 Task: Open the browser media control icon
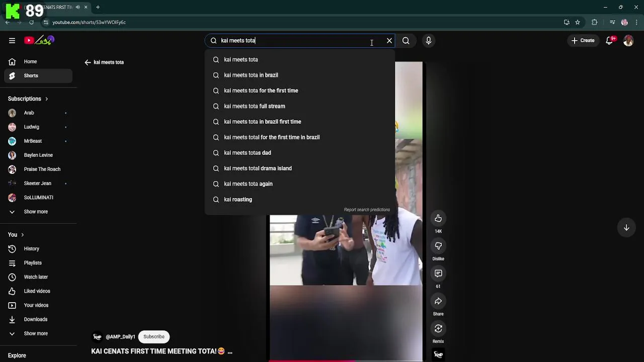(612, 22)
